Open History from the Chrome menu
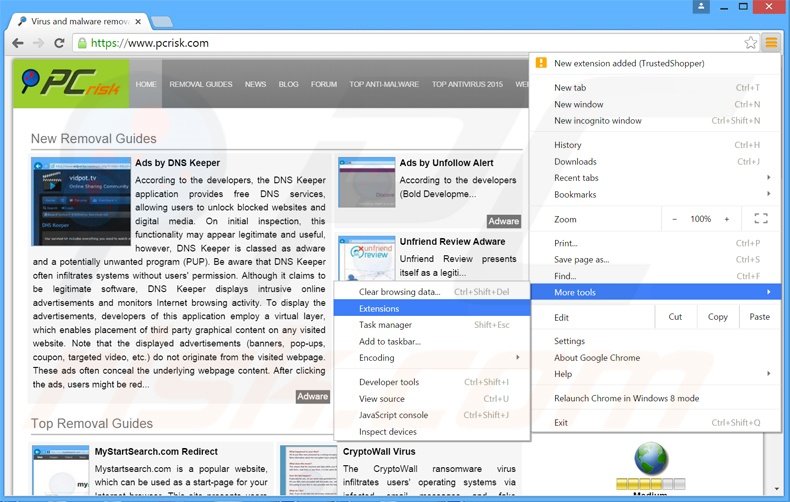The image size is (790, 502). (x=655, y=145)
